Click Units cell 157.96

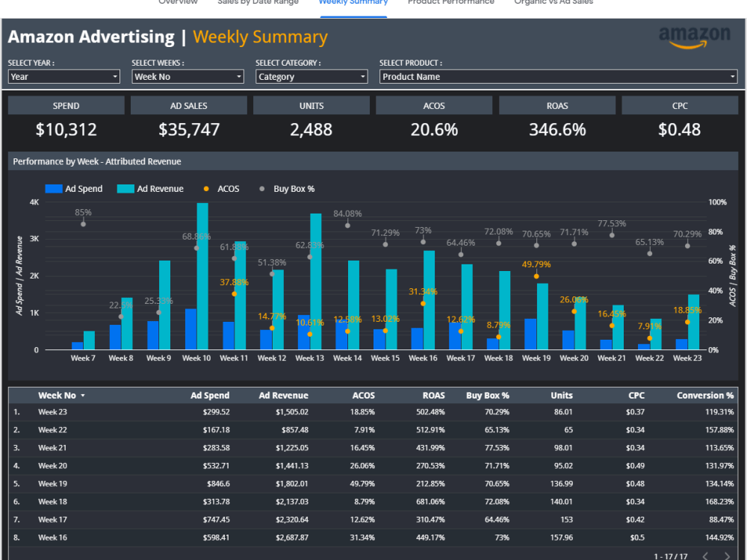click(x=562, y=538)
